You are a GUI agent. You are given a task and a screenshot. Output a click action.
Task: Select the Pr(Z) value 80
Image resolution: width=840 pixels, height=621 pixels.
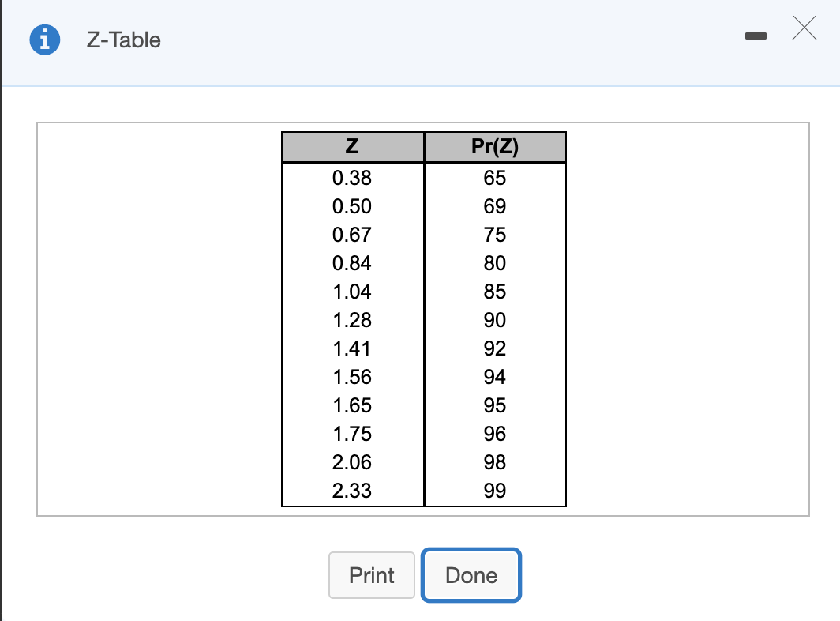(x=495, y=263)
